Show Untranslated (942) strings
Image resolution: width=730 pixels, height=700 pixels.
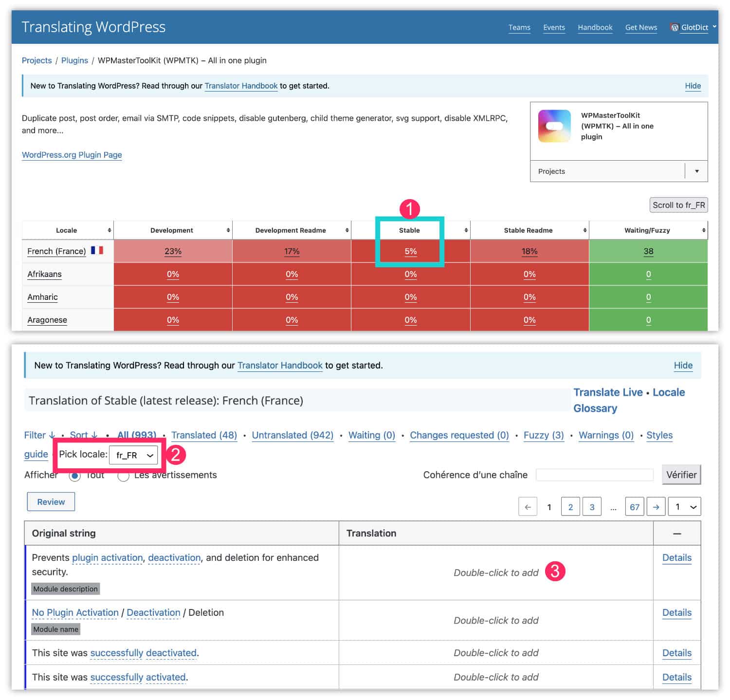[292, 435]
